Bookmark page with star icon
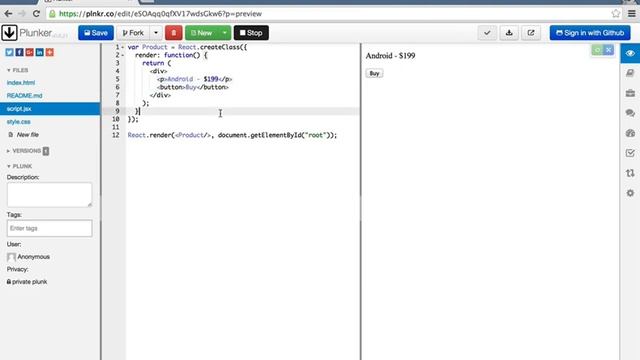This screenshot has height=360, width=640. (x=616, y=13)
